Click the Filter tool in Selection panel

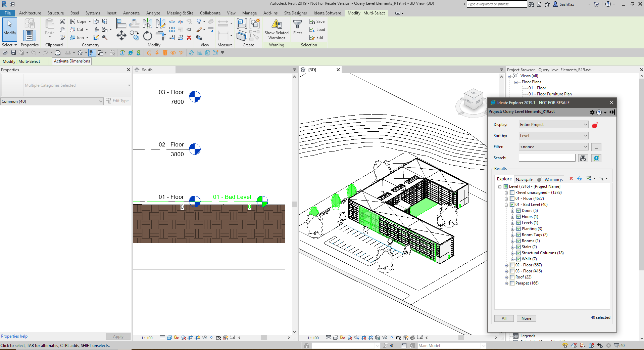pyautogui.click(x=297, y=27)
